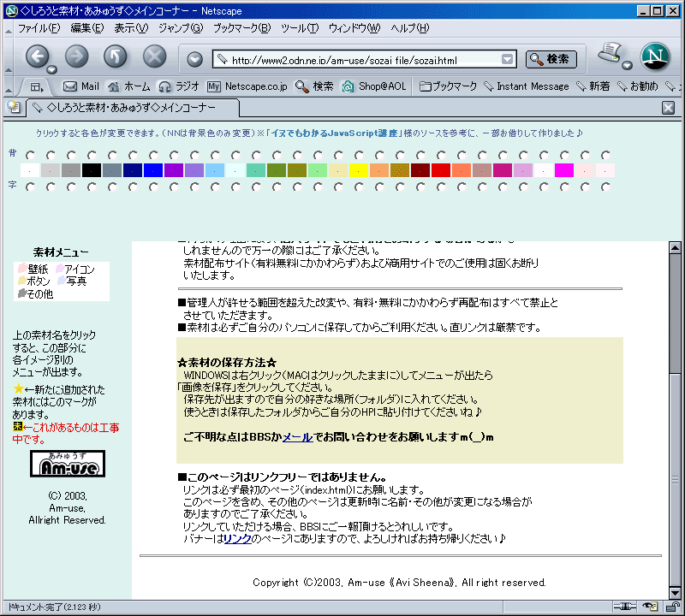The image size is (685, 616).
Task: Open the Print button dropdown arrow
Action: click(628, 66)
